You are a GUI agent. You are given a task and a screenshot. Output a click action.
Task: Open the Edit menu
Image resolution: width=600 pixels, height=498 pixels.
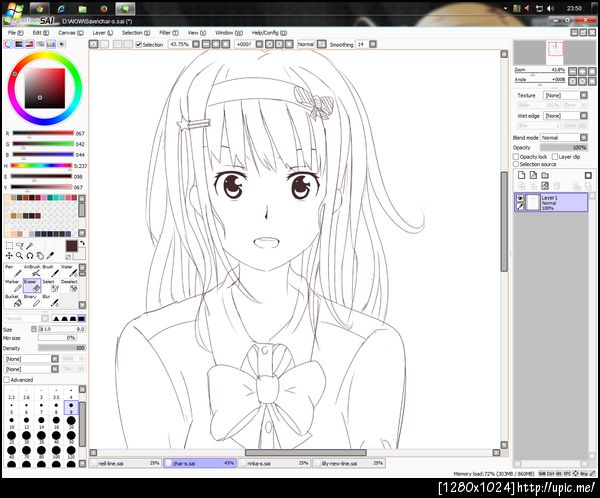pos(41,33)
